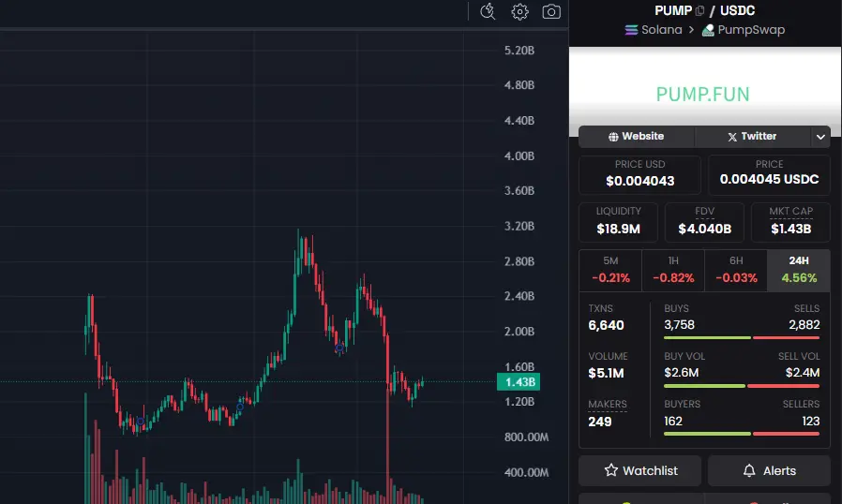Open Solana chain link
The height and width of the screenshot is (504, 842).
coord(654,30)
